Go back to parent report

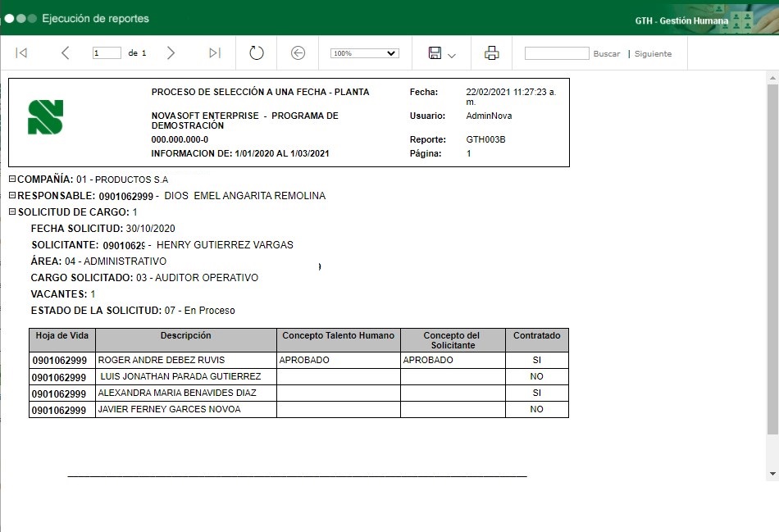298,53
